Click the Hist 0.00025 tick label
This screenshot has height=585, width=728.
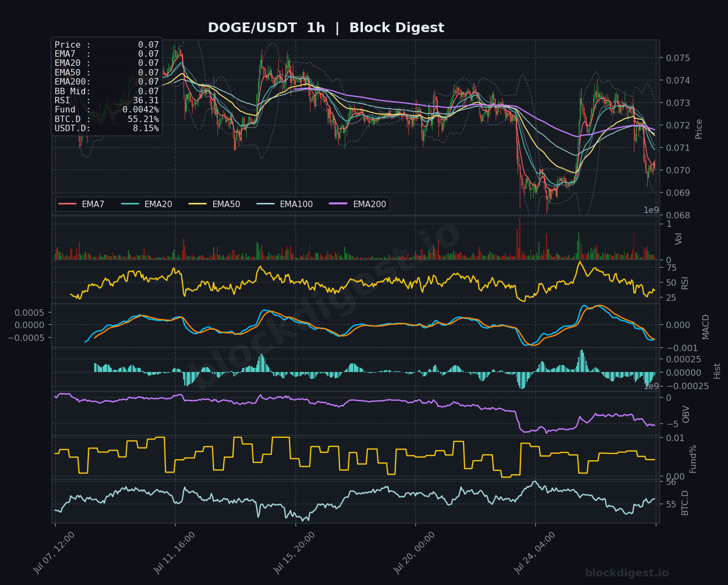click(683, 359)
